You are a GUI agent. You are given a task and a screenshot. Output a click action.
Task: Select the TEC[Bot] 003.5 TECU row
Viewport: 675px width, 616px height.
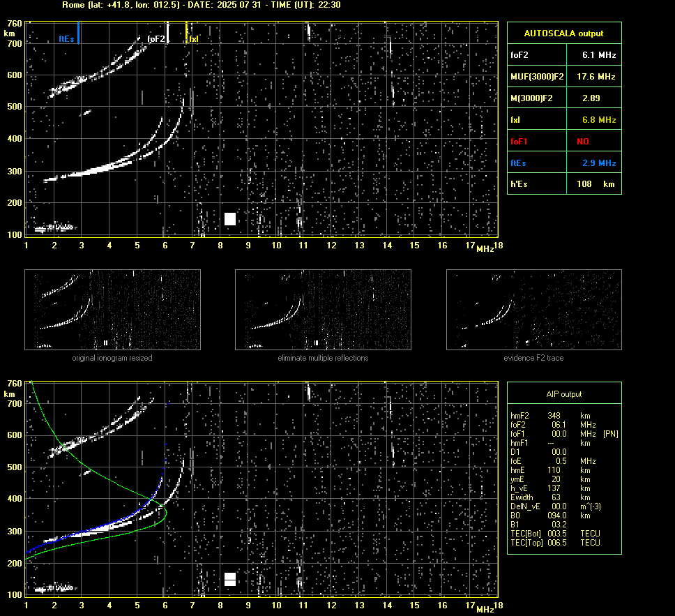coord(555,533)
